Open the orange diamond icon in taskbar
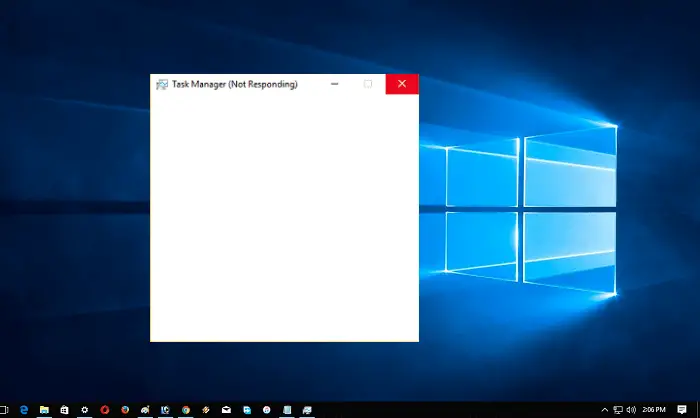The height and width of the screenshot is (418, 700). point(206,410)
